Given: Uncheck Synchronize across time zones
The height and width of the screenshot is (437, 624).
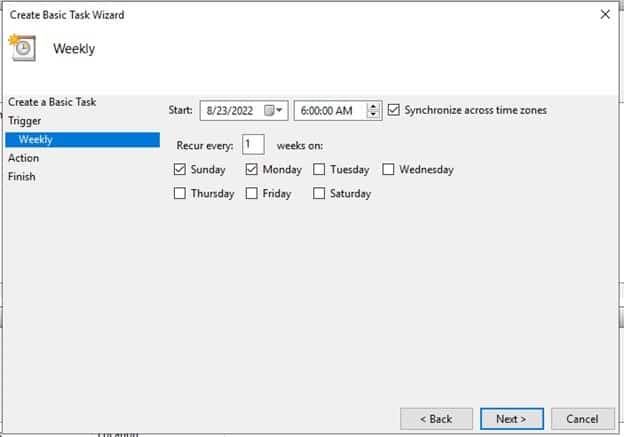Looking at the screenshot, I should pos(394,110).
